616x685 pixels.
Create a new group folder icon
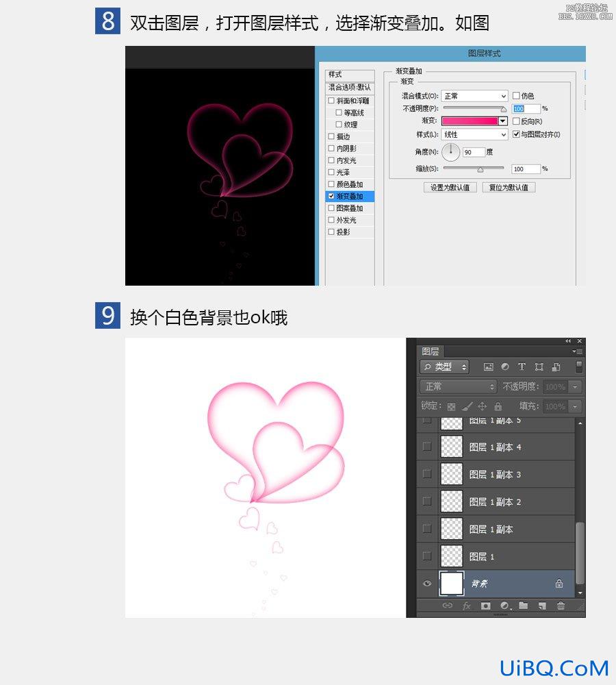524,605
